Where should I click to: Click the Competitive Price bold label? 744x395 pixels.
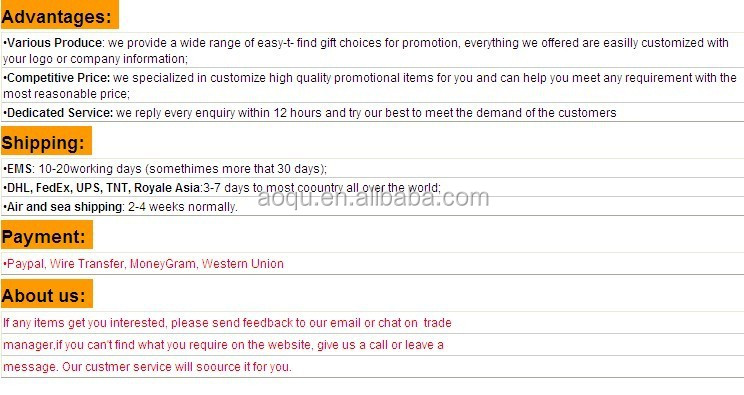point(58,78)
